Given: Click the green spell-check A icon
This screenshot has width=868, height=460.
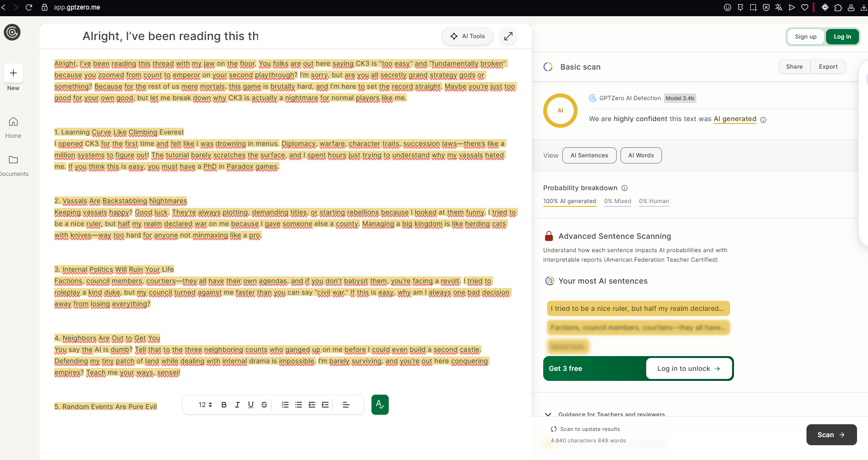Looking at the screenshot, I should point(380,405).
